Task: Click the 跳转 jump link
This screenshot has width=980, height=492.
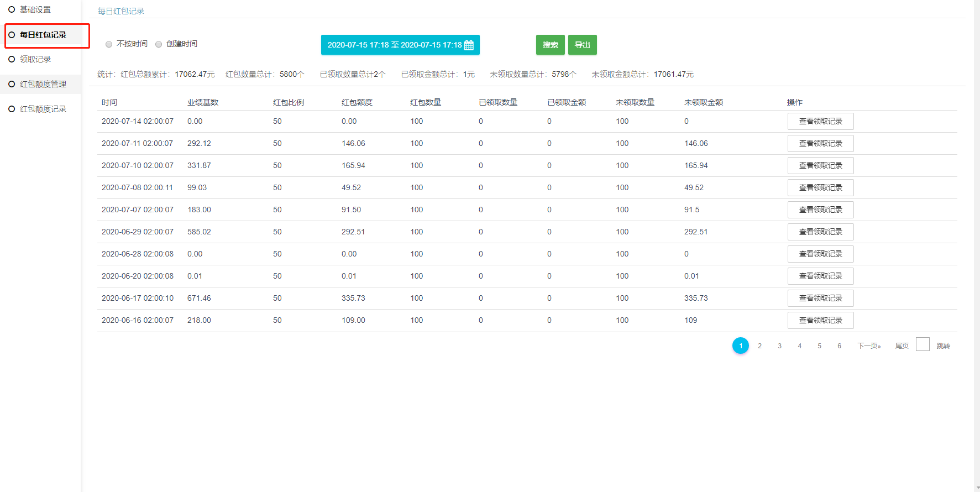Action: click(944, 346)
